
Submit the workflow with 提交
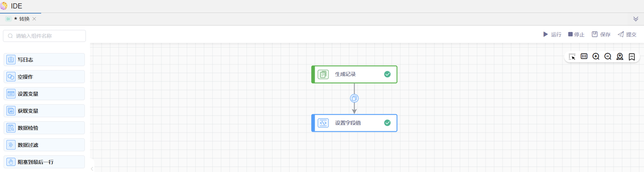tap(627, 34)
